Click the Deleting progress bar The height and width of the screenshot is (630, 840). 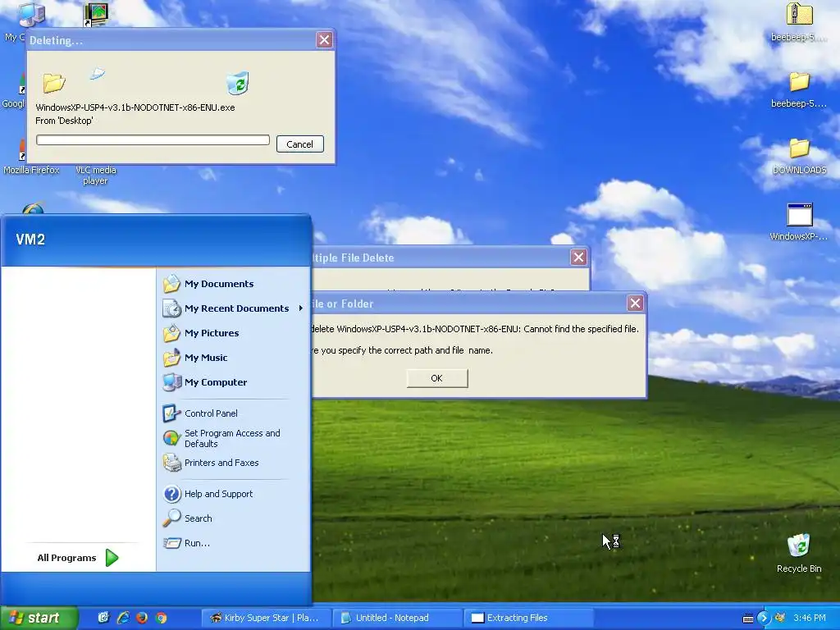pos(153,139)
